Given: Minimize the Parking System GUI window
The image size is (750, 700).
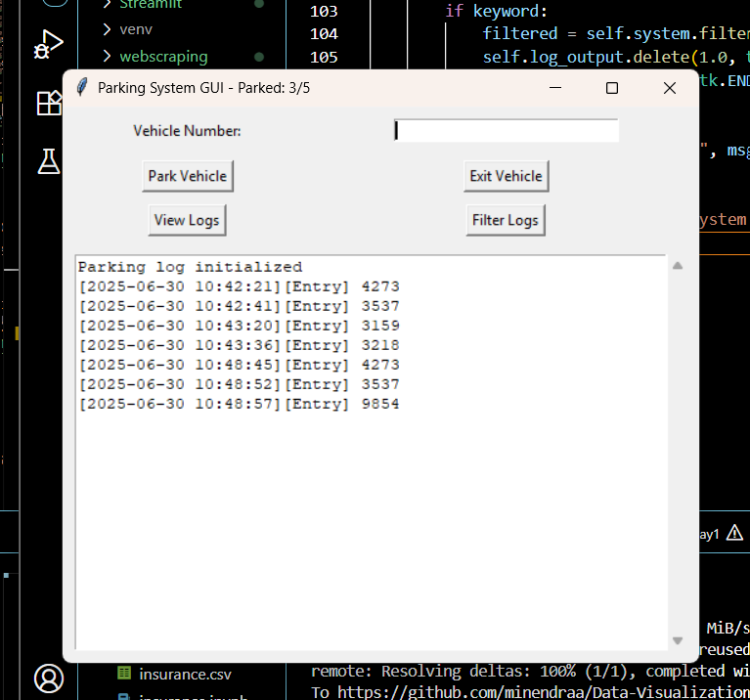Looking at the screenshot, I should coord(555,88).
